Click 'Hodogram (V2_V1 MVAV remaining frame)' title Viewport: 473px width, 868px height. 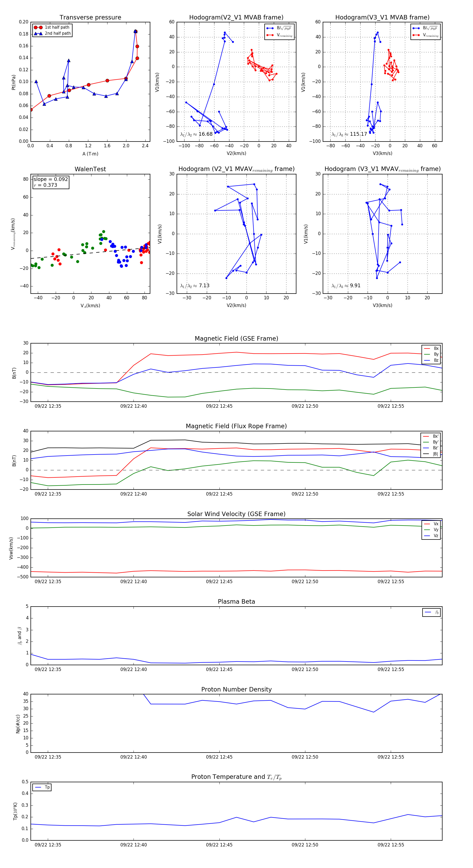click(x=236, y=169)
